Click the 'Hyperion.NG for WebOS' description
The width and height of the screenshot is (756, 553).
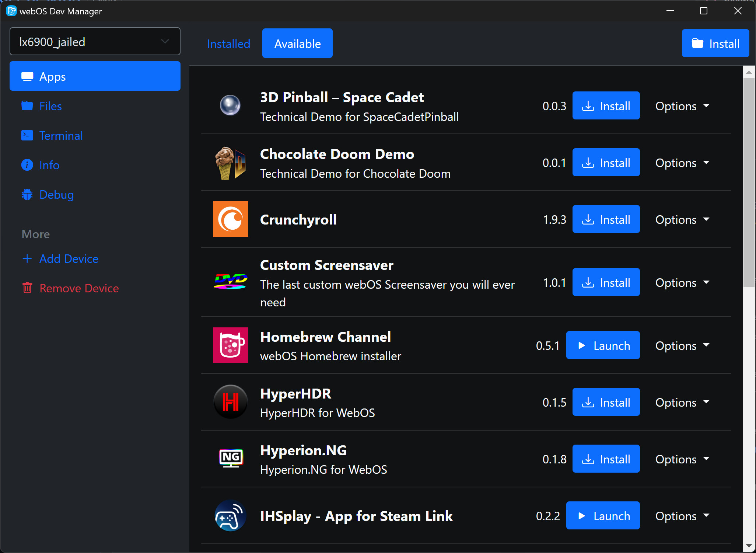point(323,470)
